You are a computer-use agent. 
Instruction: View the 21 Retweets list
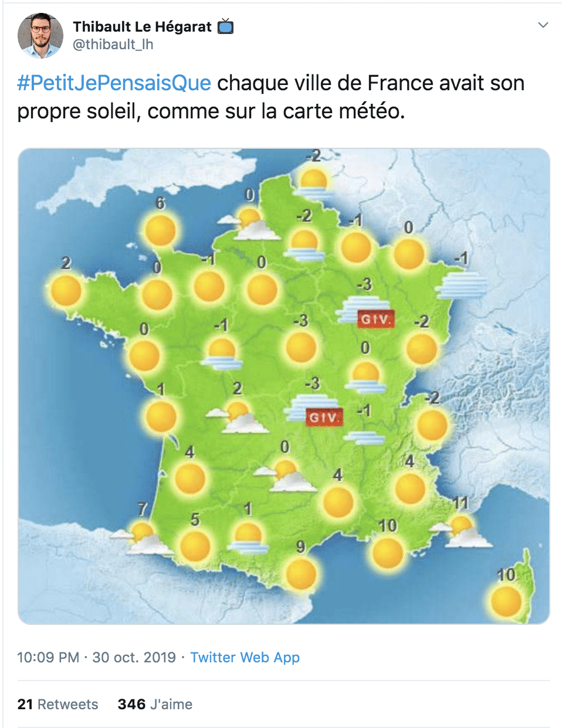(57, 704)
